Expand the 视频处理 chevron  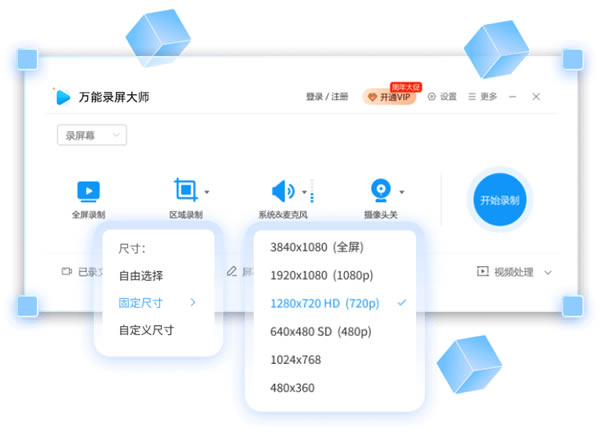(x=548, y=272)
